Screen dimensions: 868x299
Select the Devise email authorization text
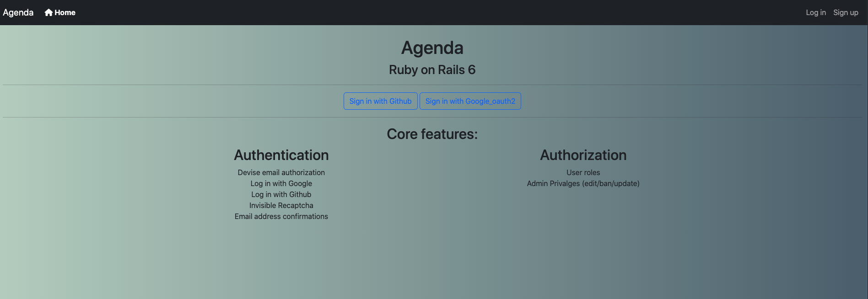pyautogui.click(x=281, y=172)
